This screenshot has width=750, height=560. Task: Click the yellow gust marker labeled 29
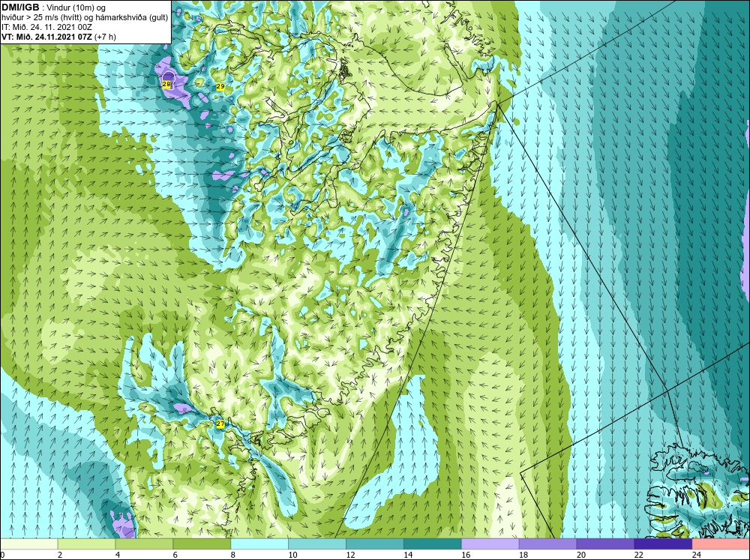(220, 86)
